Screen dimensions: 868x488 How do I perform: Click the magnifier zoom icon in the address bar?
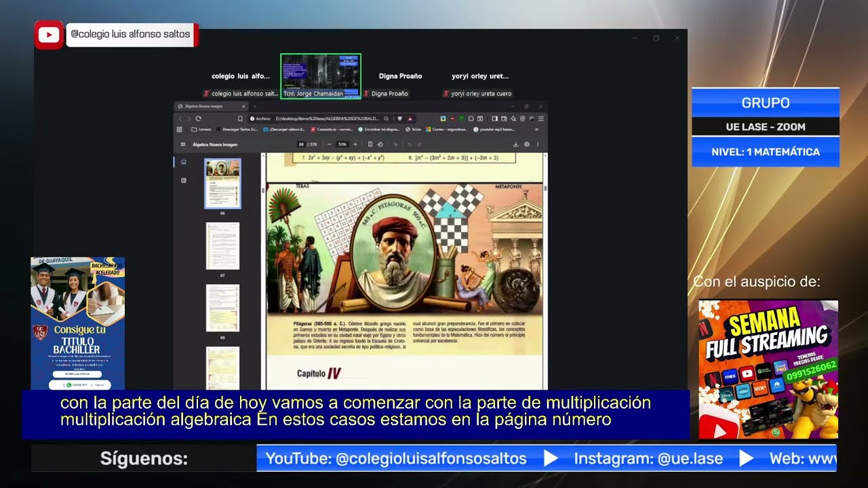point(387,119)
